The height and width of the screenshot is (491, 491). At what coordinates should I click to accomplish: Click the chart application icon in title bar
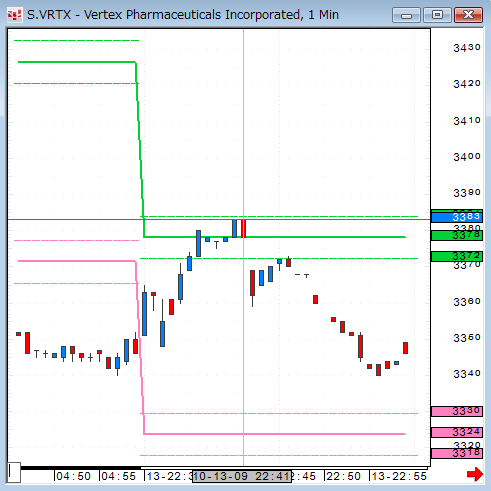tap(14, 15)
